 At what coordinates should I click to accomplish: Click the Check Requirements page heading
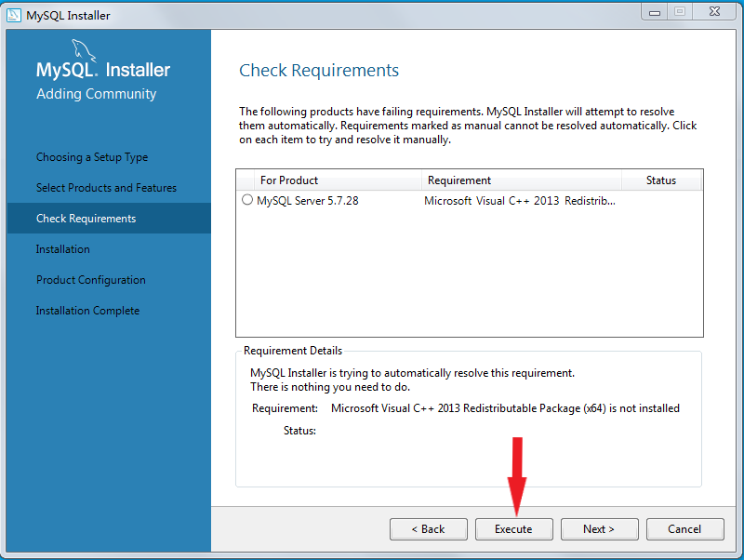point(319,71)
